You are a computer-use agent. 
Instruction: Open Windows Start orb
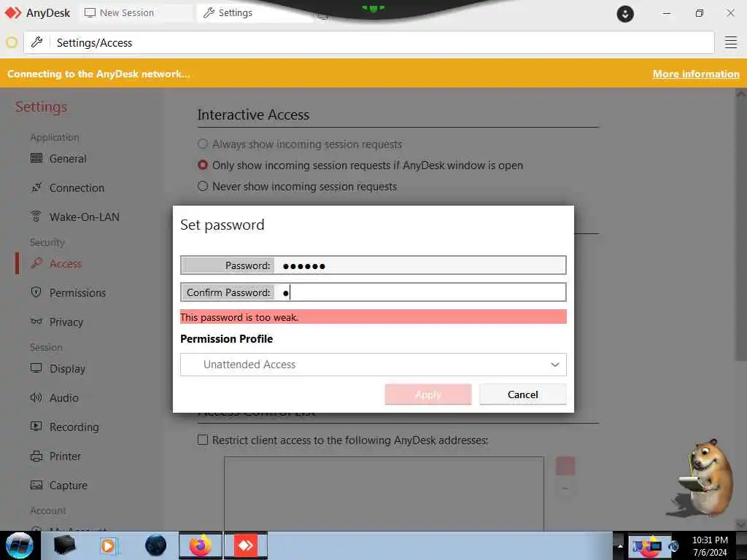(20, 545)
